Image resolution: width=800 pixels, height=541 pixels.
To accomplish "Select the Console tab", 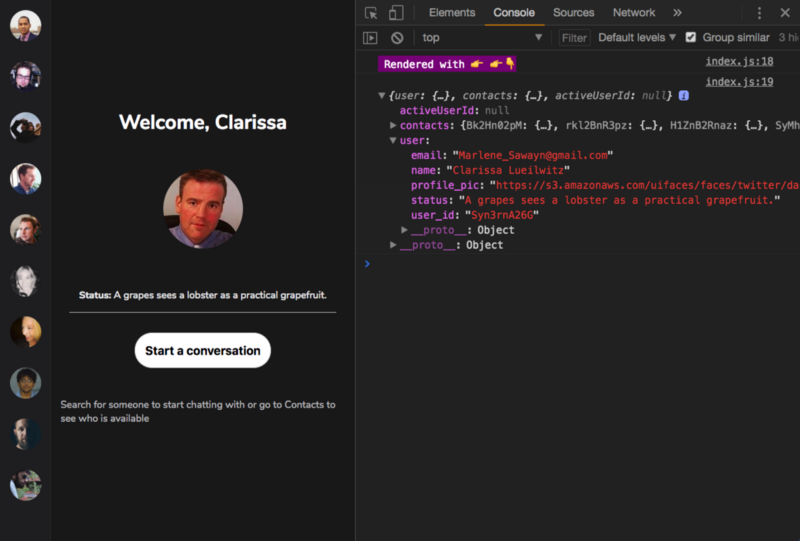I will [x=514, y=13].
